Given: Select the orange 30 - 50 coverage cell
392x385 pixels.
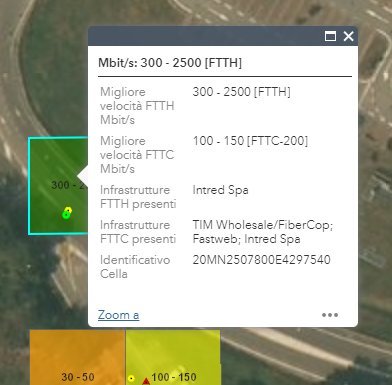Looking at the screenshot, I should [77, 357].
